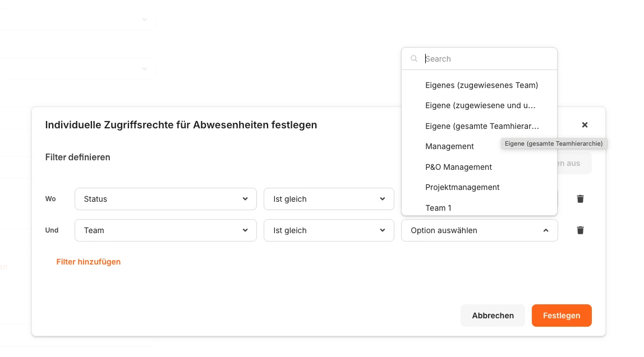The height and width of the screenshot is (357, 644).
Task: Click 'Filter hinzufügen' link
Action: coord(88,262)
